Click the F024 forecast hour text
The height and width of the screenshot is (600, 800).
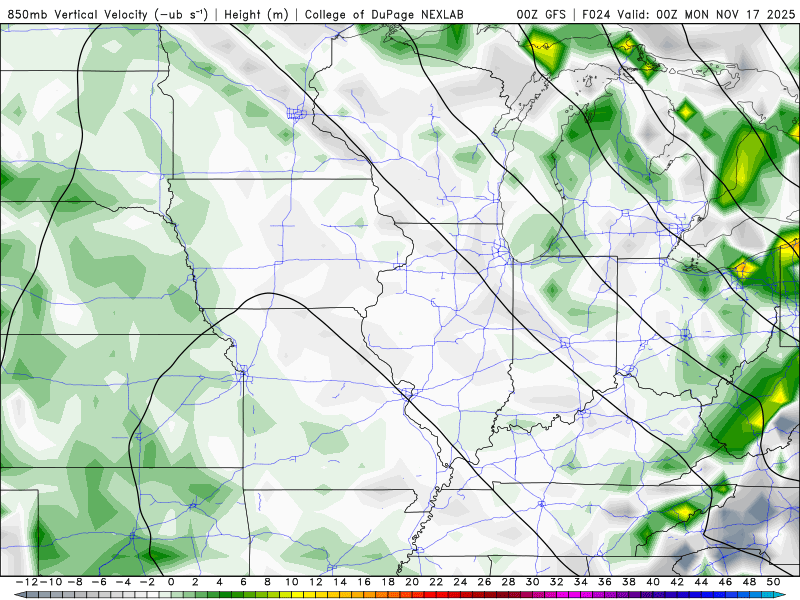tap(597, 15)
